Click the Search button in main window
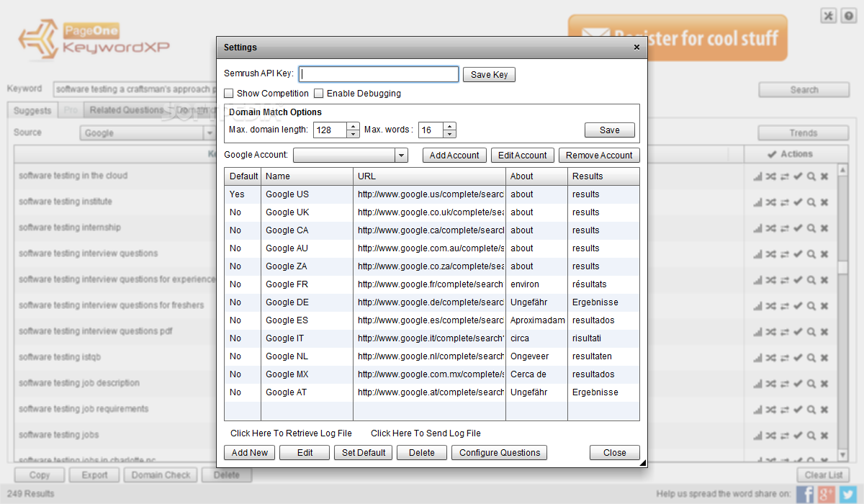 point(804,90)
